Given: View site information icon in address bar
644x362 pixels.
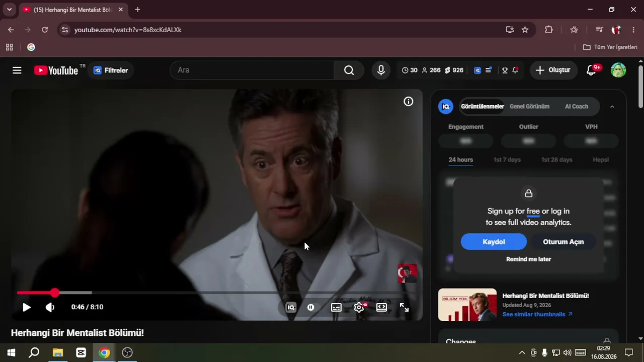Looking at the screenshot, I should tap(64, 30).
